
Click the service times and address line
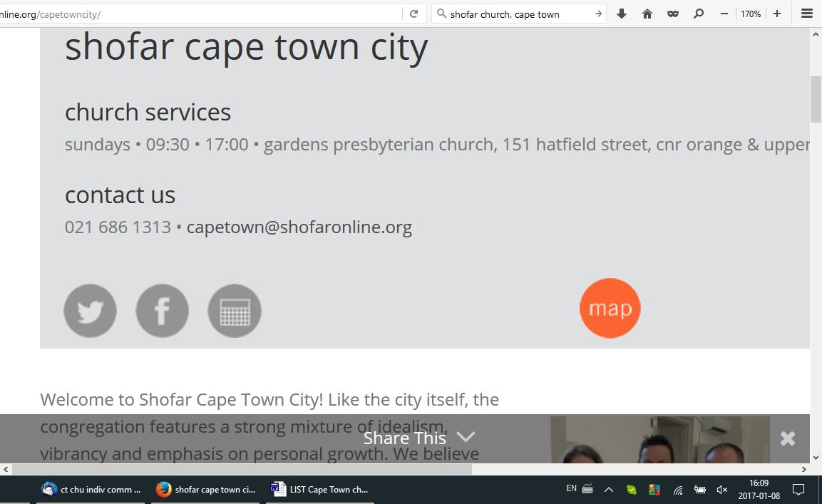[437, 144]
